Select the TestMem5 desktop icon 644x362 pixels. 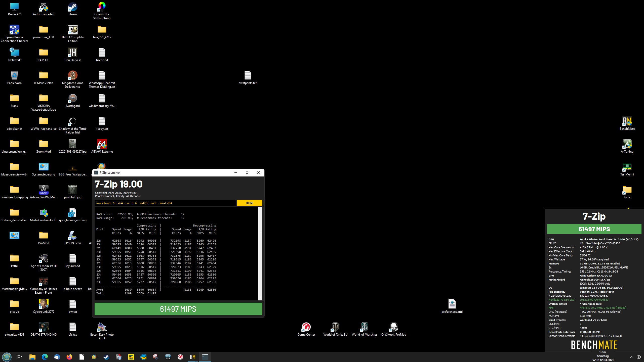pyautogui.click(x=627, y=169)
